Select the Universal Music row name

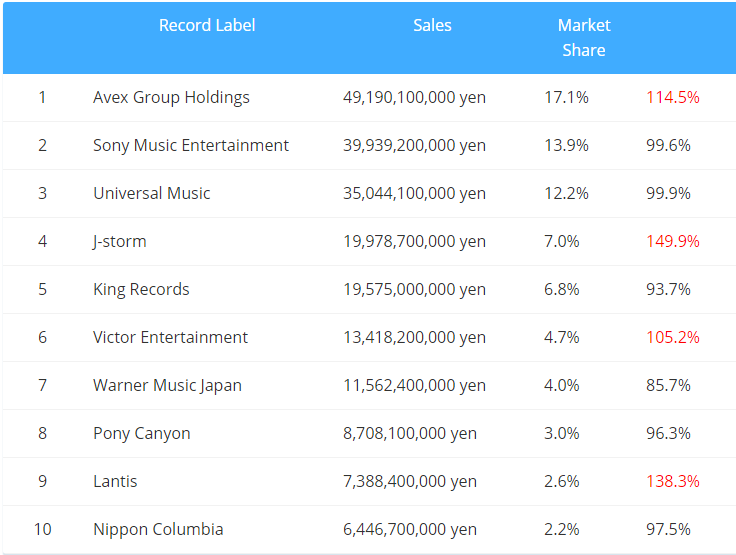[x=152, y=193]
